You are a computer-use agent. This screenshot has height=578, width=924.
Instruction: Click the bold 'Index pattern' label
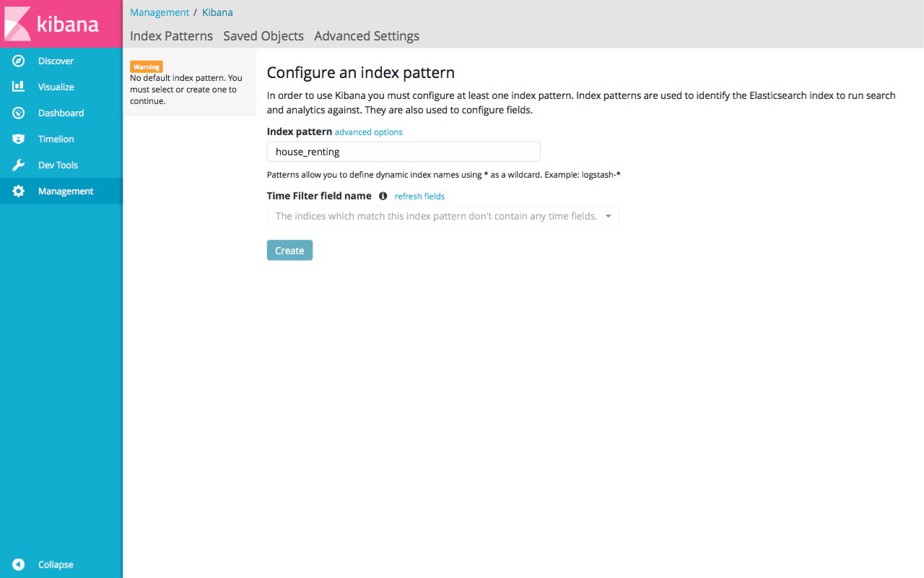(x=300, y=131)
